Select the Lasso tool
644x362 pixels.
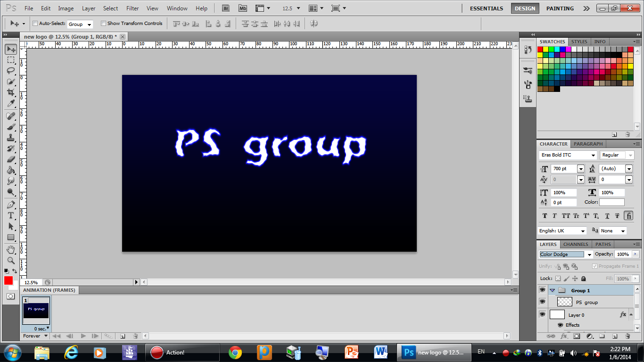coord(10,71)
